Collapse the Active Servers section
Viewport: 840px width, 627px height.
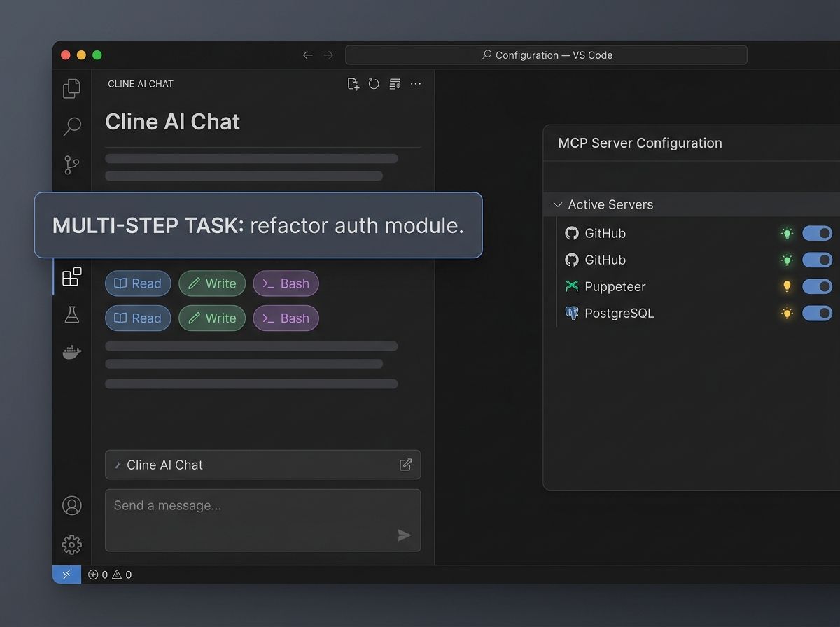[x=558, y=204]
